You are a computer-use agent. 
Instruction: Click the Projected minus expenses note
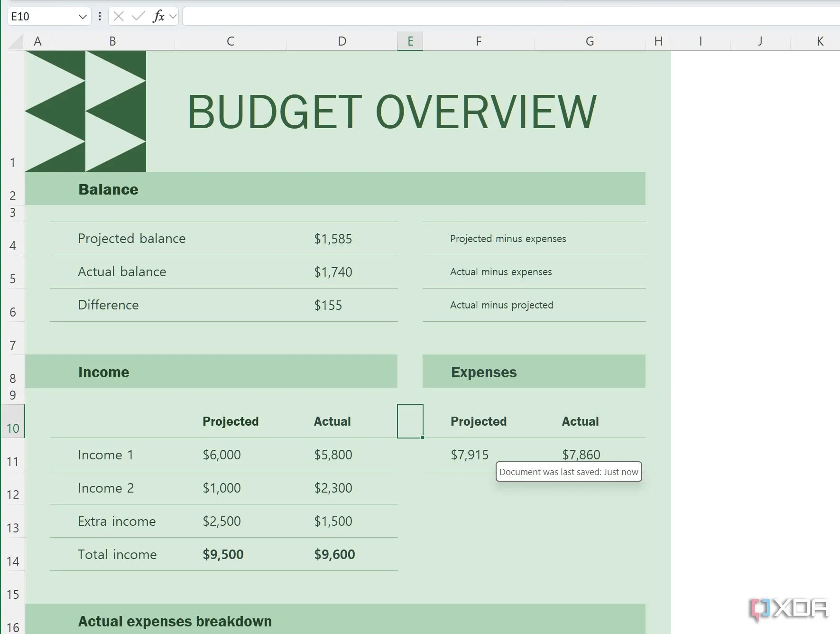(x=508, y=239)
